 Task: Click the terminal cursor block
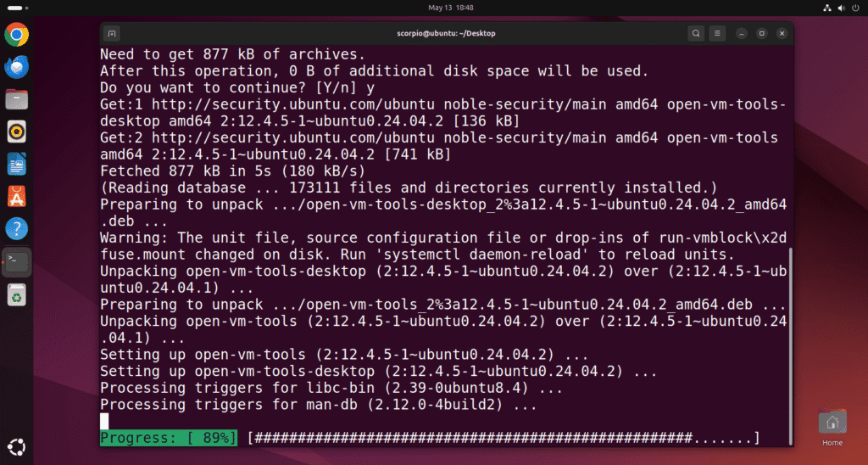(104, 421)
